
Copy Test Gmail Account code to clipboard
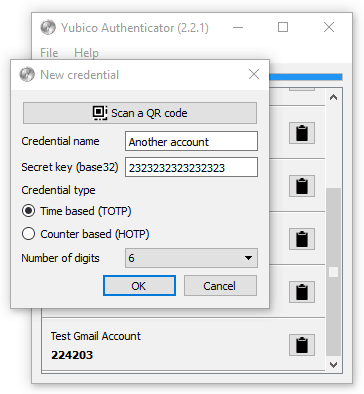(302, 345)
